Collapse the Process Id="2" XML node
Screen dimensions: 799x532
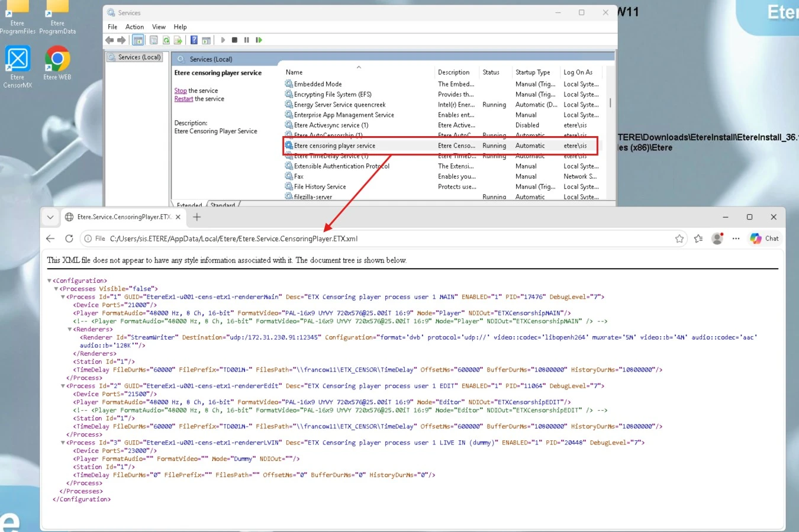point(63,386)
